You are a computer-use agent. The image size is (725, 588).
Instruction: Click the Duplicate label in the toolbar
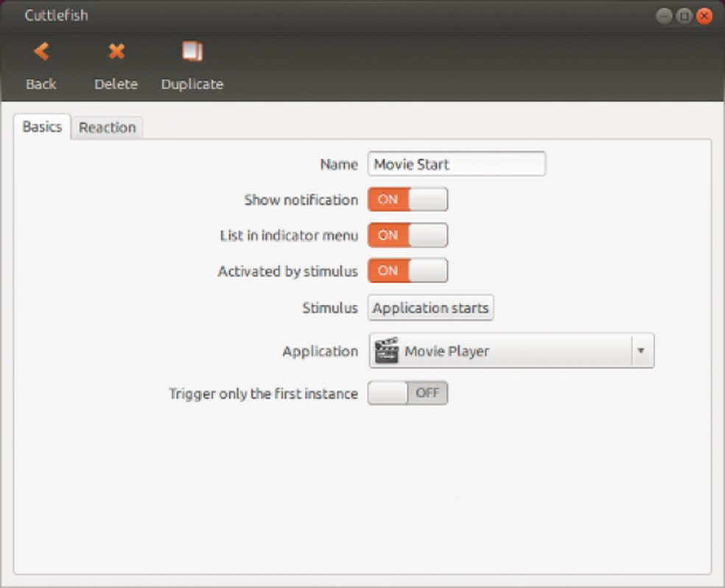[192, 84]
